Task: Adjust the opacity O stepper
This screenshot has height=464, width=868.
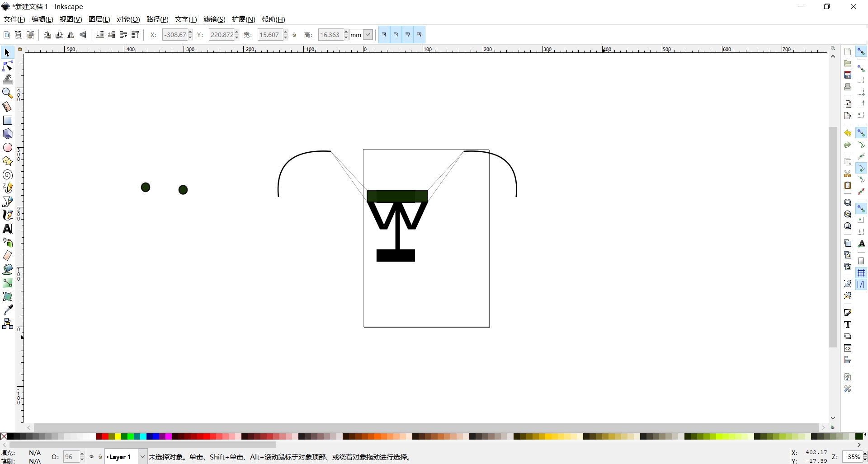Action: (82, 457)
